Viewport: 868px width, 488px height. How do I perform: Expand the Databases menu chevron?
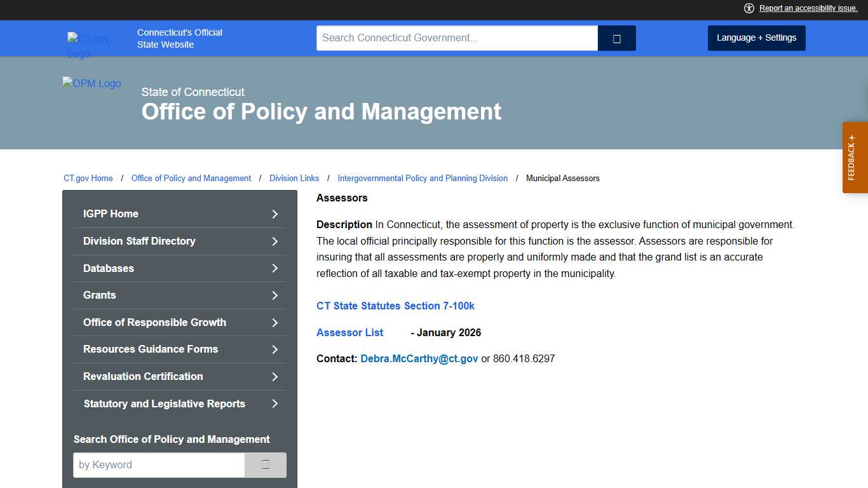point(275,268)
